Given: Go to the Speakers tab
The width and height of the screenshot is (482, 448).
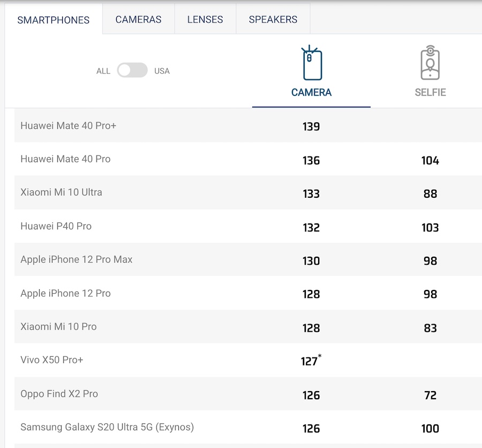Looking at the screenshot, I should [x=273, y=19].
